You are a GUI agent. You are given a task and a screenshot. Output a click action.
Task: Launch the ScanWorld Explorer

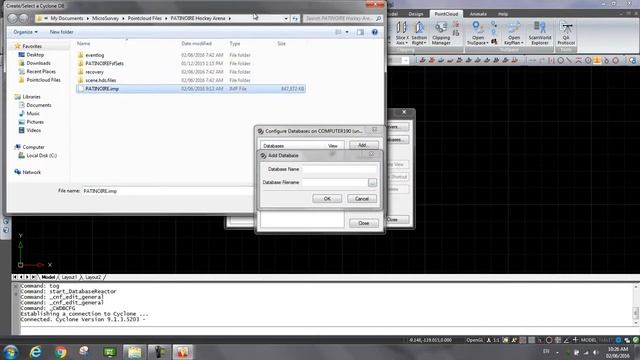point(540,33)
